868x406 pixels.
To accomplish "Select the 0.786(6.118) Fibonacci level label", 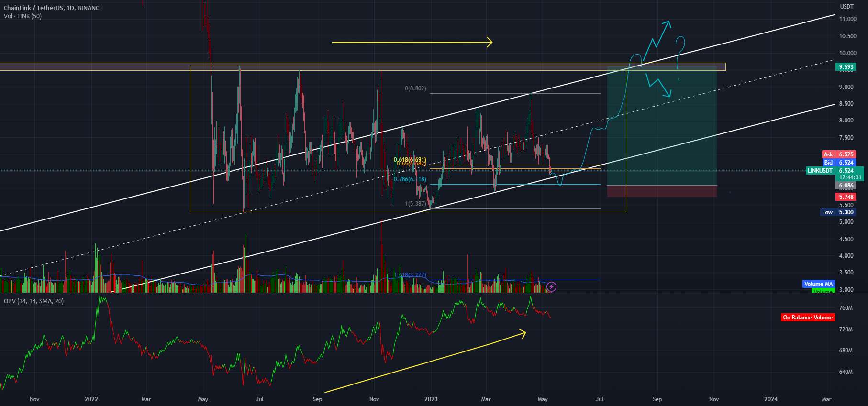I will tap(410, 179).
